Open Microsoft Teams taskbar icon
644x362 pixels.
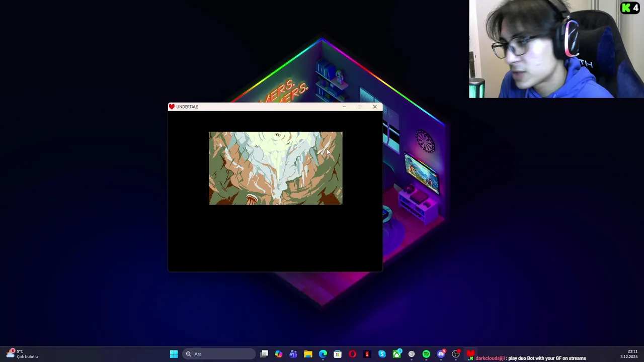293,354
